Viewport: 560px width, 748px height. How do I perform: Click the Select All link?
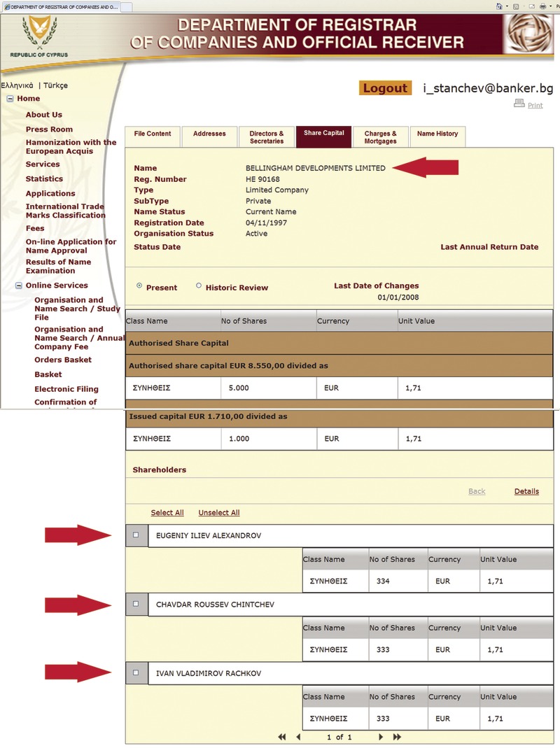coord(167,512)
